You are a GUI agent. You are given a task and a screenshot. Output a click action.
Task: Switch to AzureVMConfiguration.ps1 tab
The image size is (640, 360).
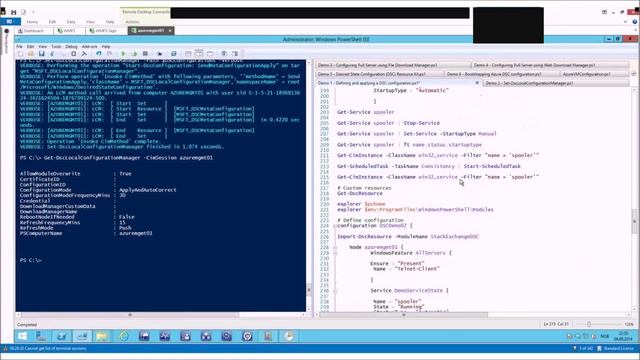[x=594, y=74]
